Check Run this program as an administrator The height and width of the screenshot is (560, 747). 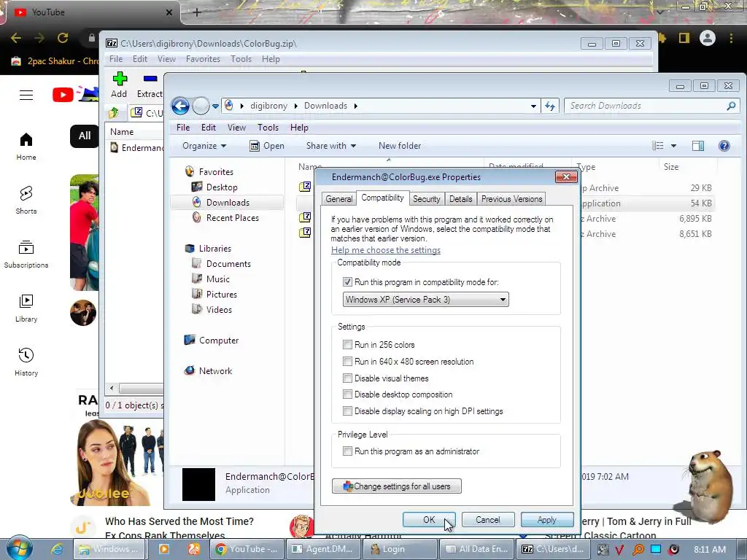[x=347, y=451]
